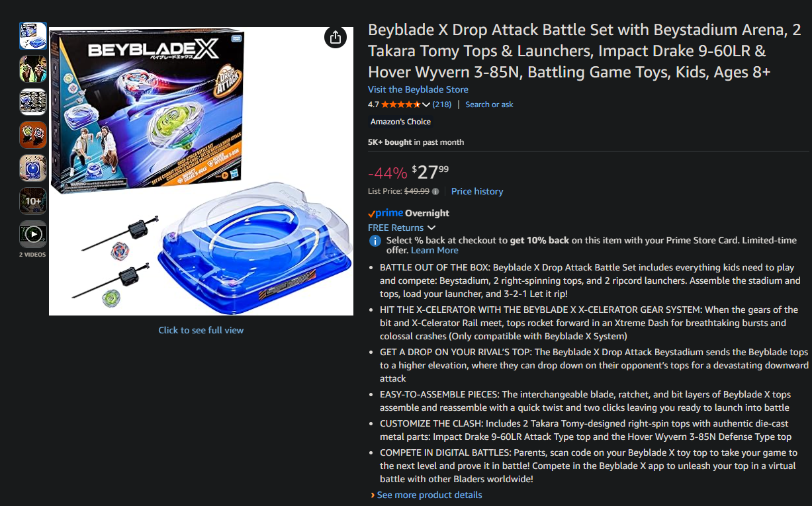The width and height of the screenshot is (812, 506).
Task: Open the 10+ more images thumbnail
Action: (33, 200)
